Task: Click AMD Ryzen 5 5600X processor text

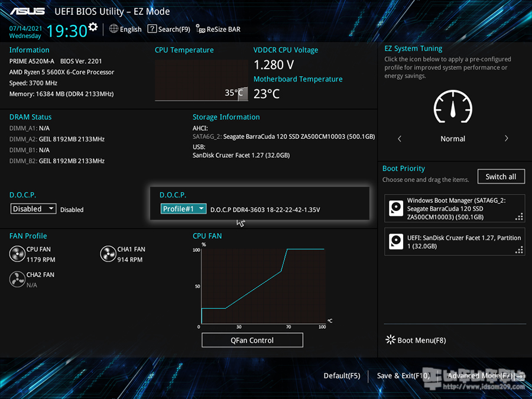Action: (61, 72)
